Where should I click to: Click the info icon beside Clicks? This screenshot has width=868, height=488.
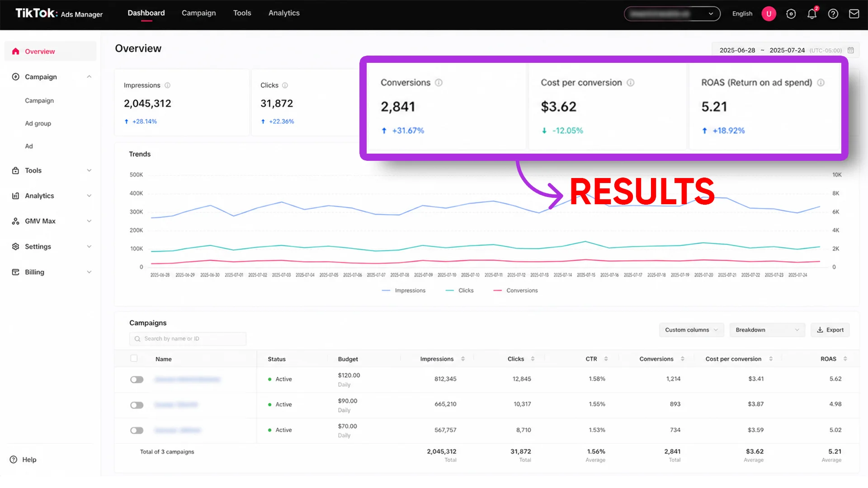tap(285, 85)
